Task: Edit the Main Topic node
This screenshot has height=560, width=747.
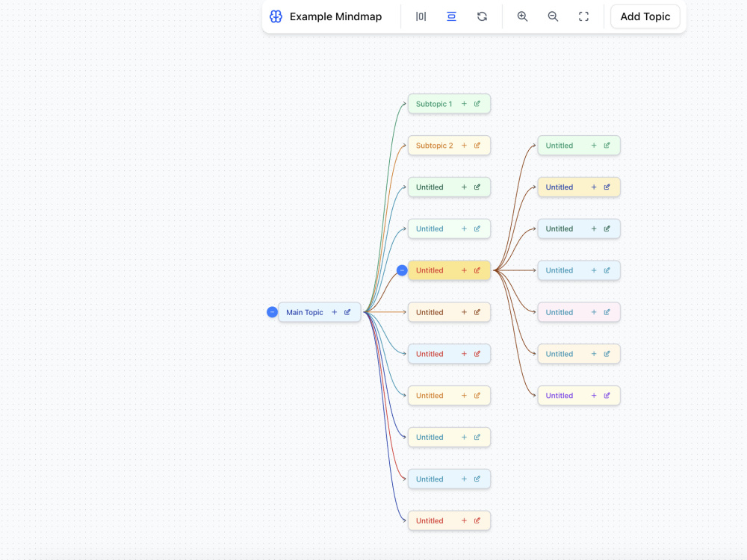Action: (347, 312)
